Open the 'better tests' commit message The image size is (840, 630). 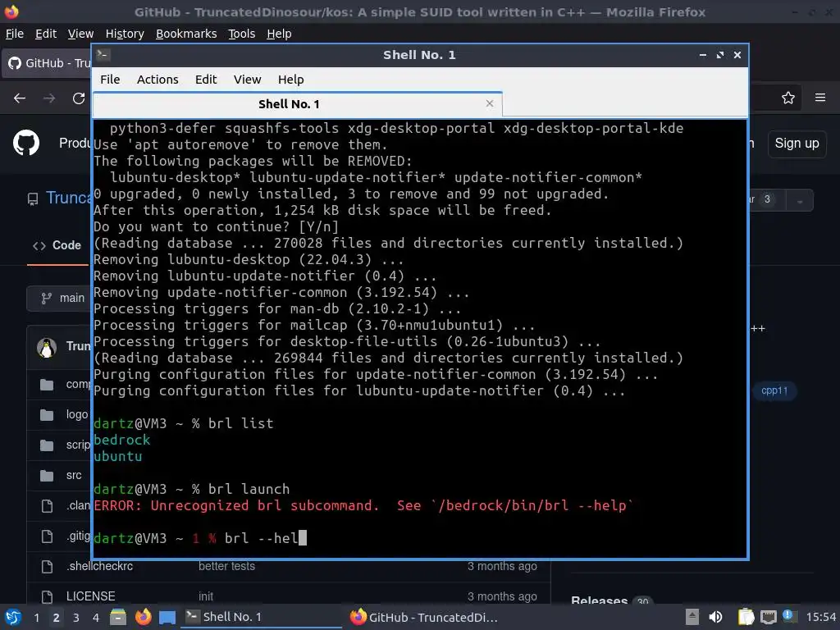coord(226,566)
